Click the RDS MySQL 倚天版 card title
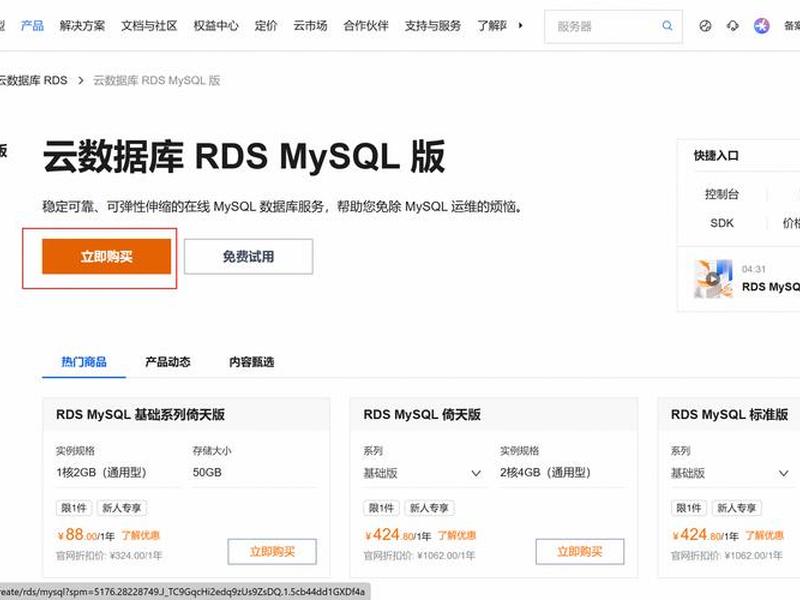Image resolution: width=800 pixels, height=600 pixels. [x=422, y=414]
